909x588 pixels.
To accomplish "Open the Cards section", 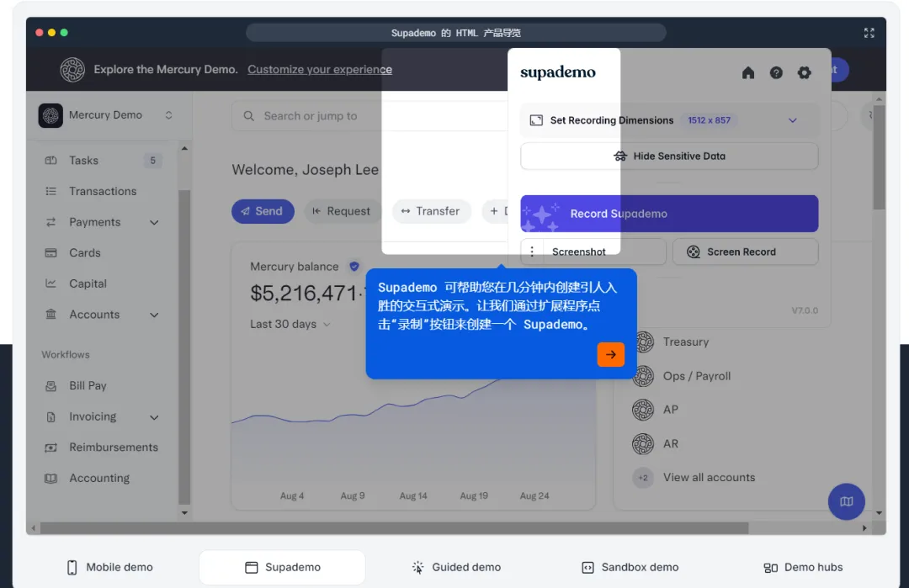I will coord(84,252).
